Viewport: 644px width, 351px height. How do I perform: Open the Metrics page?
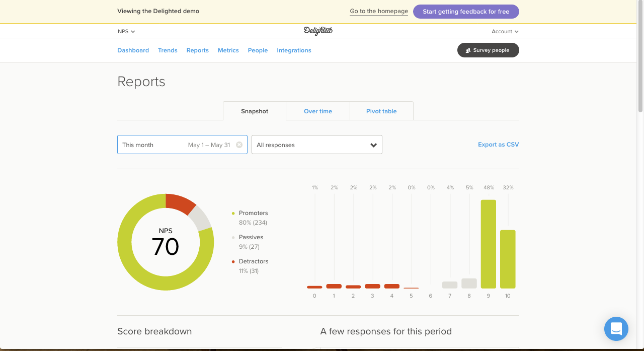pos(228,50)
